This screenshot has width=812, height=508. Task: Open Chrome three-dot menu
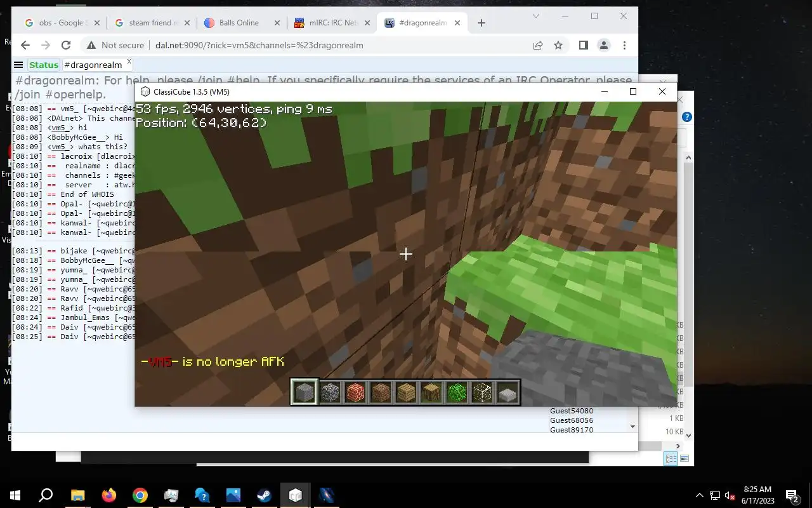point(624,45)
